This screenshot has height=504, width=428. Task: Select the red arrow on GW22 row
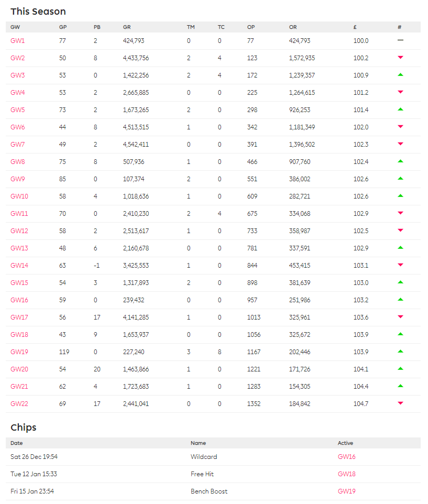pyautogui.click(x=401, y=403)
